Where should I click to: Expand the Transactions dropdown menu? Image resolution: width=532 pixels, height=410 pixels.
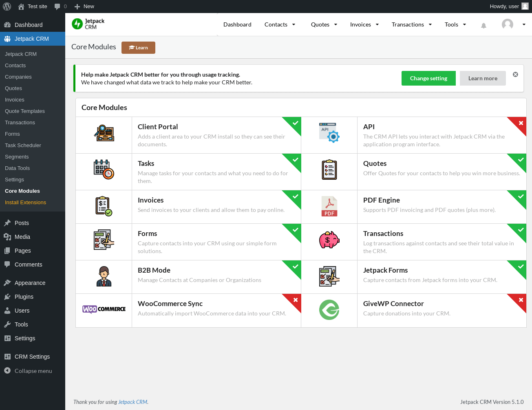pos(412,24)
